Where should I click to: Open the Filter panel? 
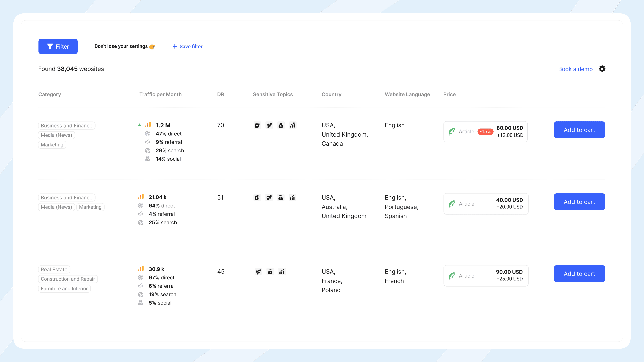click(58, 46)
